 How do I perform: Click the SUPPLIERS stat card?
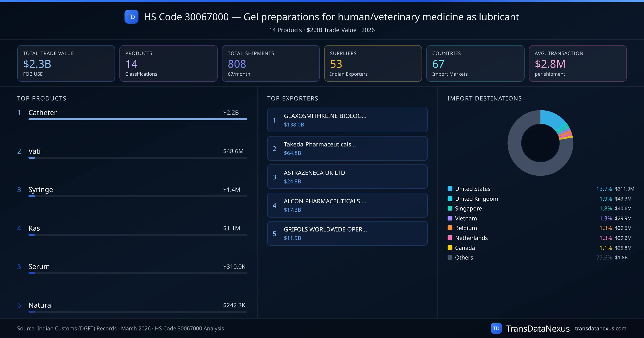(x=373, y=63)
